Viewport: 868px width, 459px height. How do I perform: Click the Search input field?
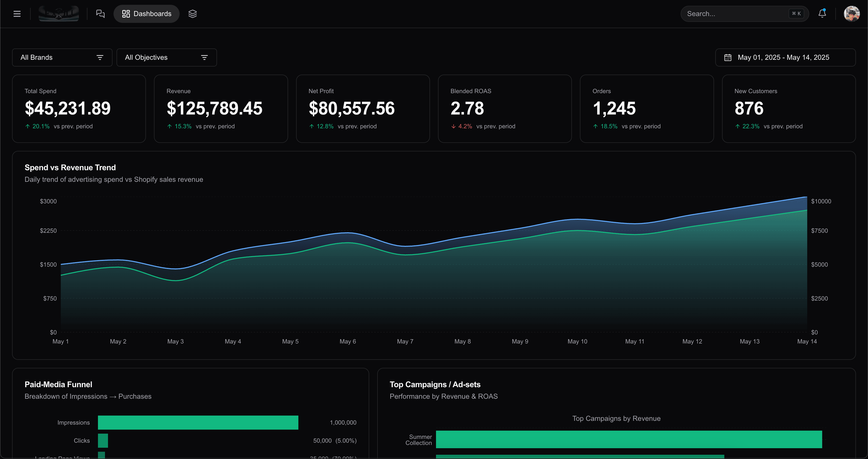click(745, 14)
